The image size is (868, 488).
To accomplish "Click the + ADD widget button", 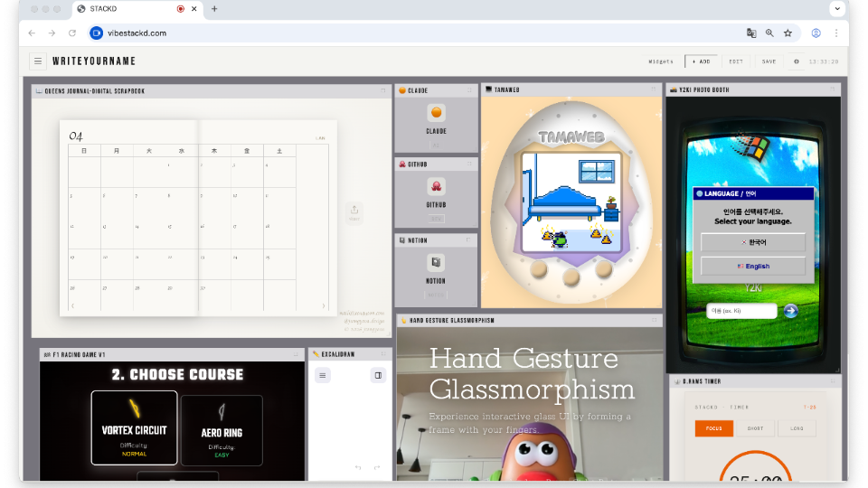I will pos(702,61).
